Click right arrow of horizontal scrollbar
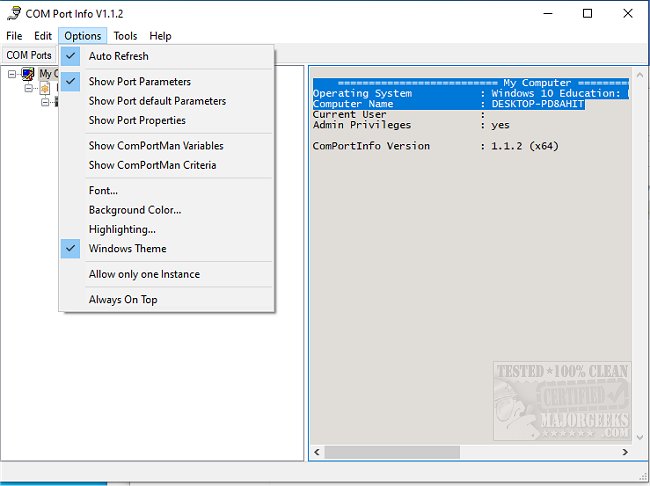 [623, 452]
